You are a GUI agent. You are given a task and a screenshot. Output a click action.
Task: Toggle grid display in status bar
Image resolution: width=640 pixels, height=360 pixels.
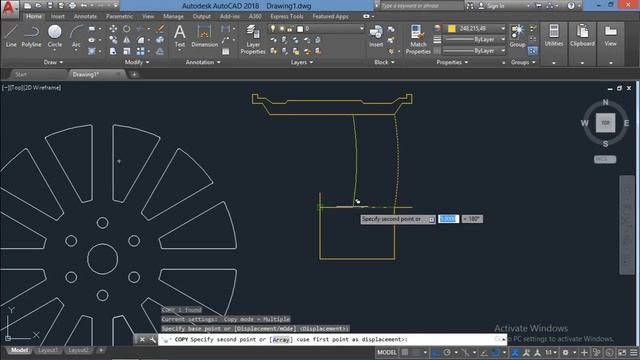[405, 352]
